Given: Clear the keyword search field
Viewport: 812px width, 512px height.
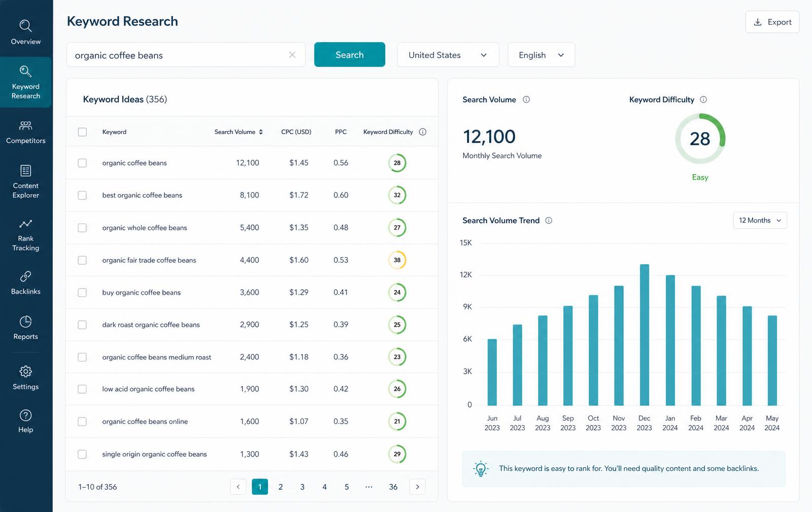Looking at the screenshot, I should pyautogui.click(x=292, y=55).
